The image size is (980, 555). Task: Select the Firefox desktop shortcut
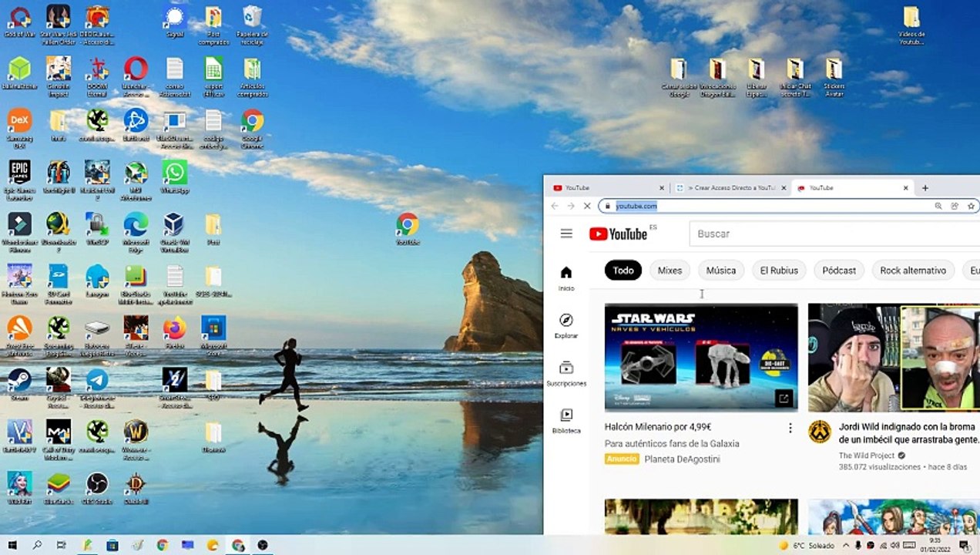175,333
